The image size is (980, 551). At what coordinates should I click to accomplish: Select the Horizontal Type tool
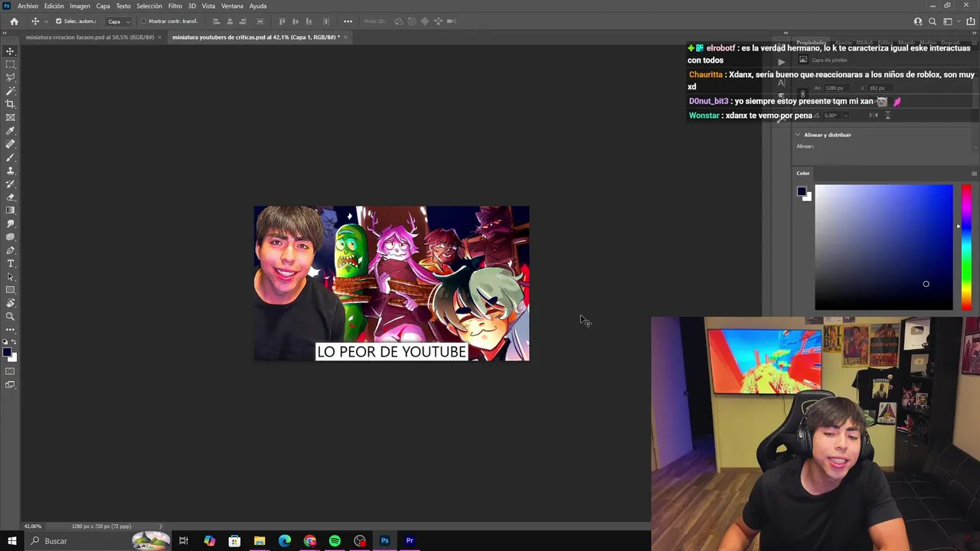10,263
